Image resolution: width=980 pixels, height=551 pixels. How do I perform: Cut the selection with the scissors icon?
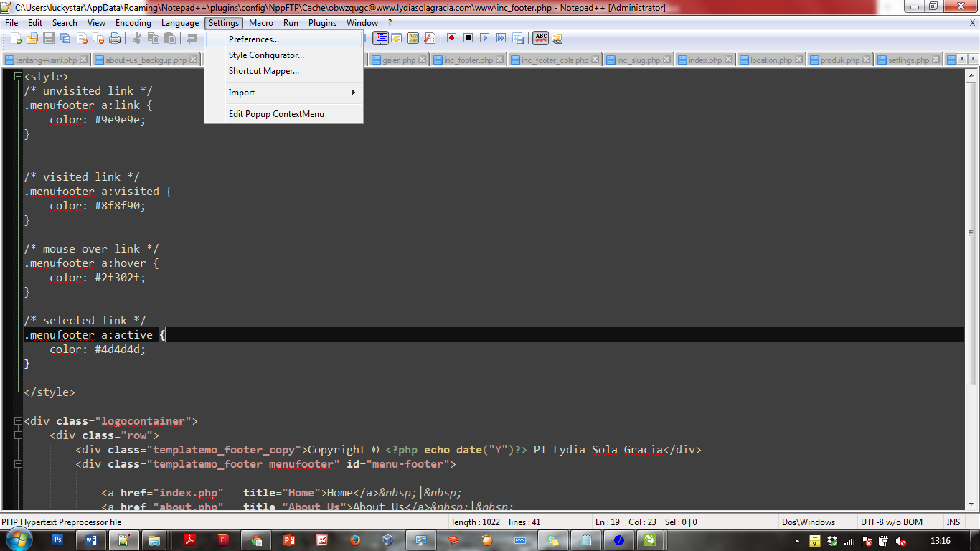point(137,38)
